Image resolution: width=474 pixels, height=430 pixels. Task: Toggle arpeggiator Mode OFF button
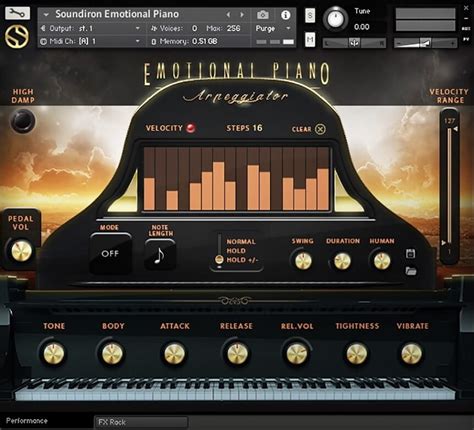tap(110, 254)
